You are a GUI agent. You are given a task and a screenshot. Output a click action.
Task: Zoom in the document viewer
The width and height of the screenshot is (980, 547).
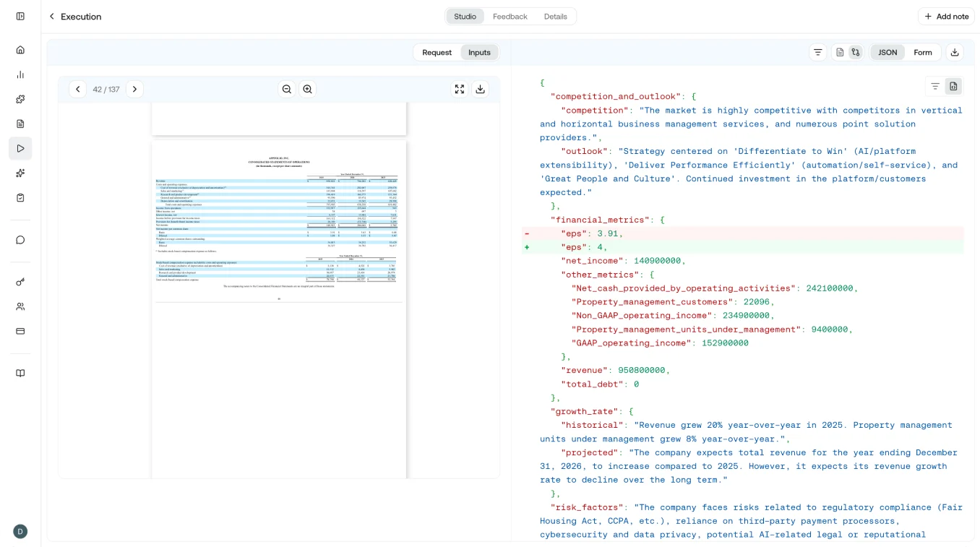(x=308, y=89)
